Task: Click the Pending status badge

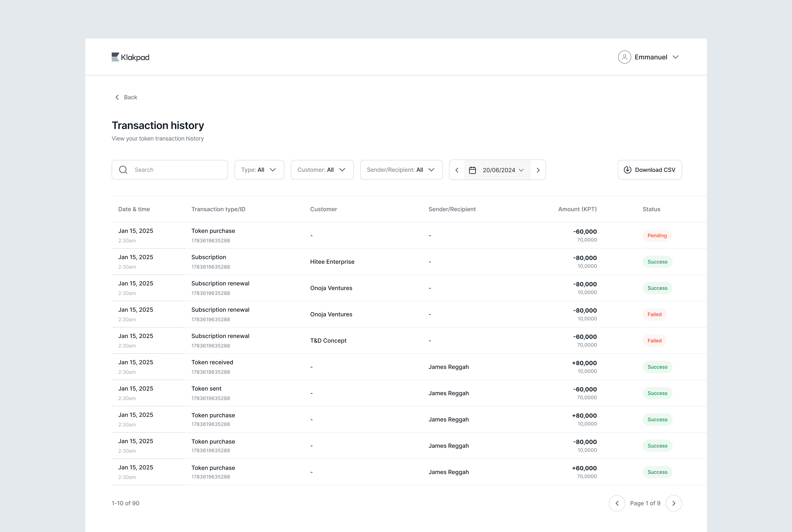Action: (x=657, y=236)
